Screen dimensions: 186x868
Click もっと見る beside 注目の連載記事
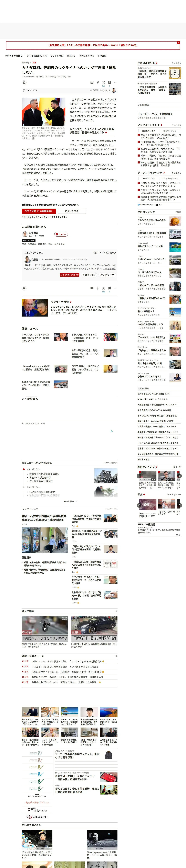176,63
